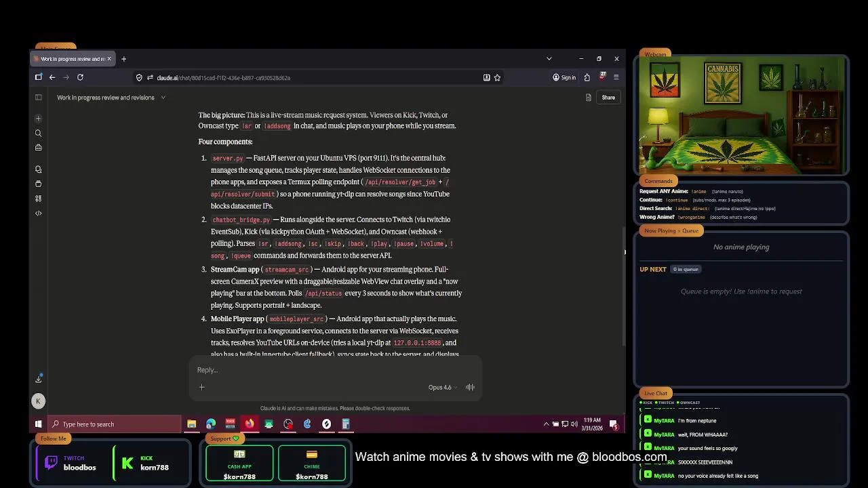Click the Share button
The width and height of the screenshot is (868, 488).
[608, 98]
